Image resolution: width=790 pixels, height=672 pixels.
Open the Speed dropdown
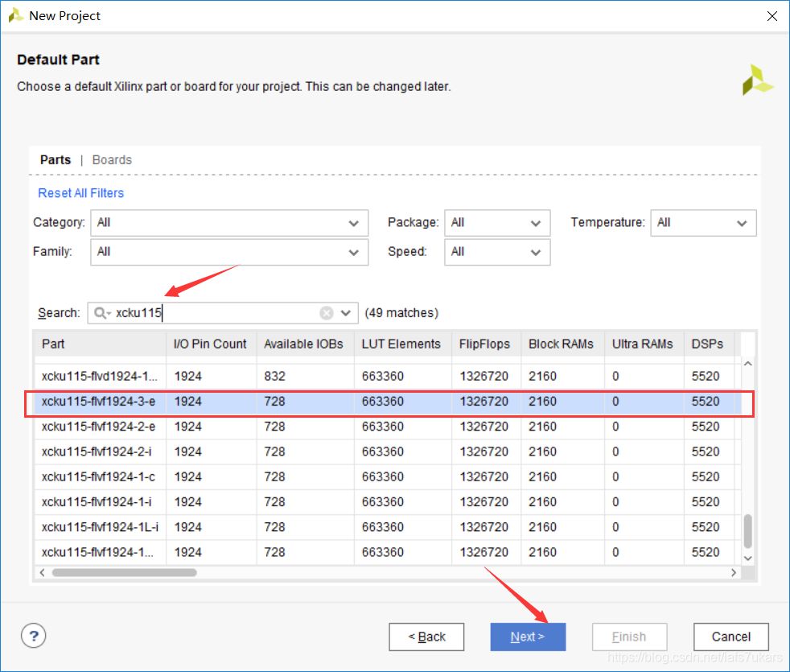(x=497, y=252)
